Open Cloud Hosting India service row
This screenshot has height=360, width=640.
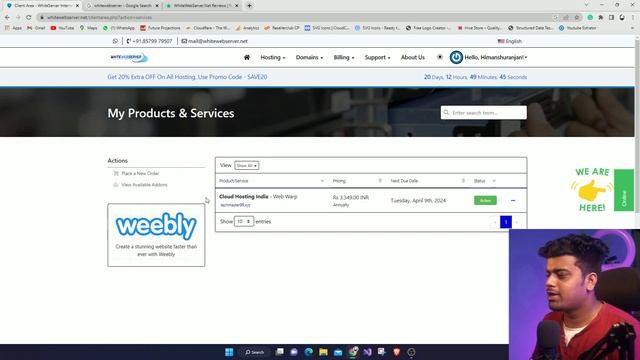pyautogui.click(x=371, y=200)
